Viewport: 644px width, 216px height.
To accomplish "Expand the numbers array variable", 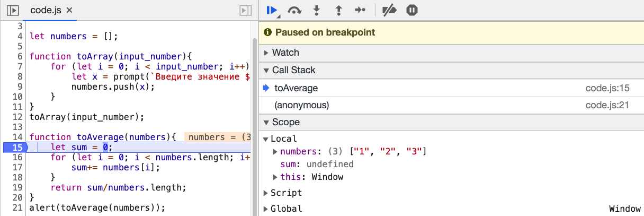I will 275,152.
